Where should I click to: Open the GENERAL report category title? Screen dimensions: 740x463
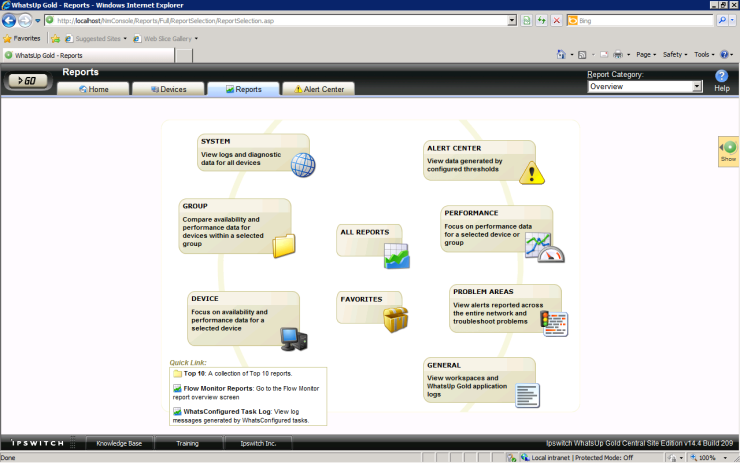(x=444, y=365)
